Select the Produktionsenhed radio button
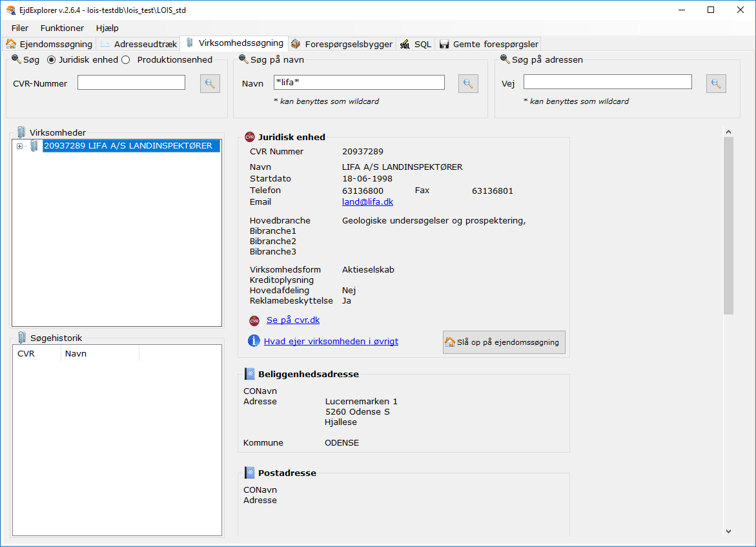 126,60
